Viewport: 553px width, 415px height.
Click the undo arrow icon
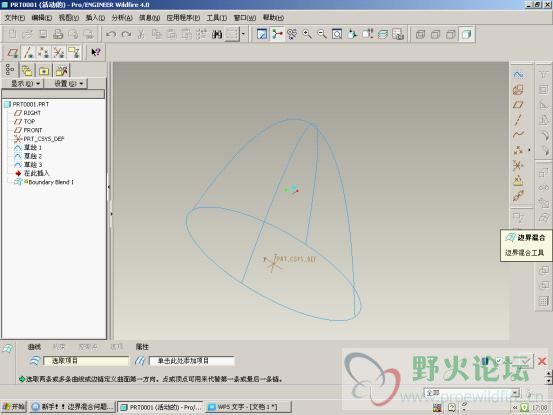coord(111,34)
